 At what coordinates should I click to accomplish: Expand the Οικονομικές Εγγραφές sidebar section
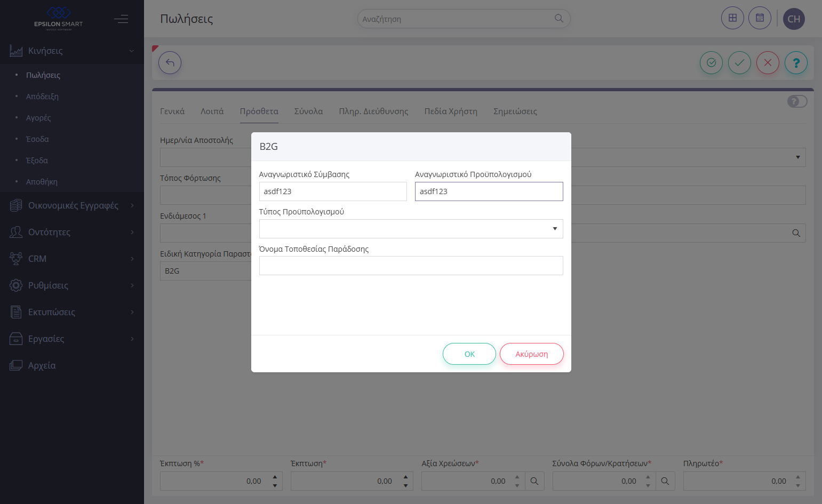pos(72,205)
